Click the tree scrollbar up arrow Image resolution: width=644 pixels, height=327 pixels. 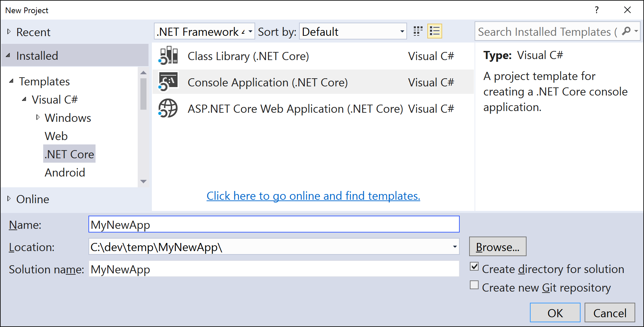coord(143,73)
